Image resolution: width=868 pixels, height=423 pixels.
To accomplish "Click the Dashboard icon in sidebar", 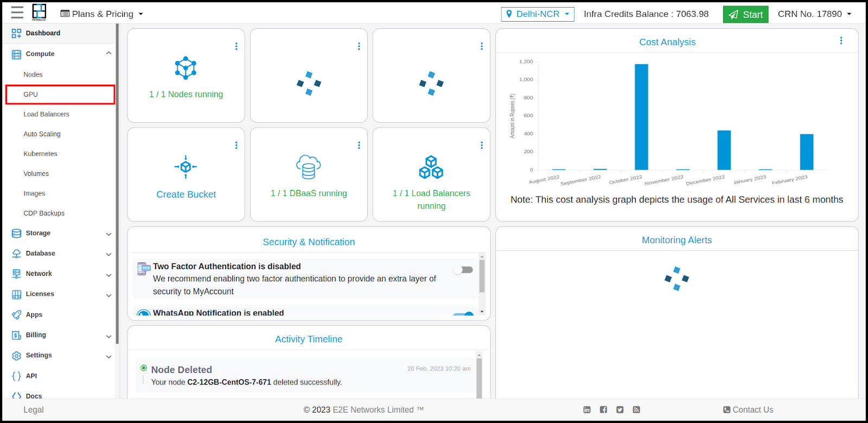I will pos(16,33).
